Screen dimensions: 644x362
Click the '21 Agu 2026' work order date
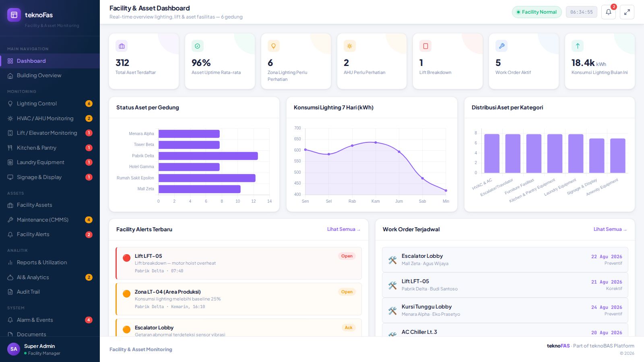coord(607,282)
